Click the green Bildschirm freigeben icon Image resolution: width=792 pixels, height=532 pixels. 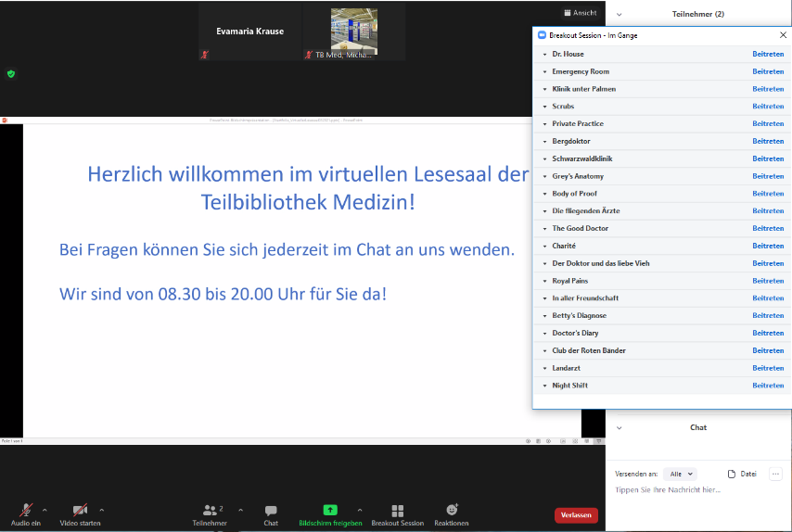(330, 510)
